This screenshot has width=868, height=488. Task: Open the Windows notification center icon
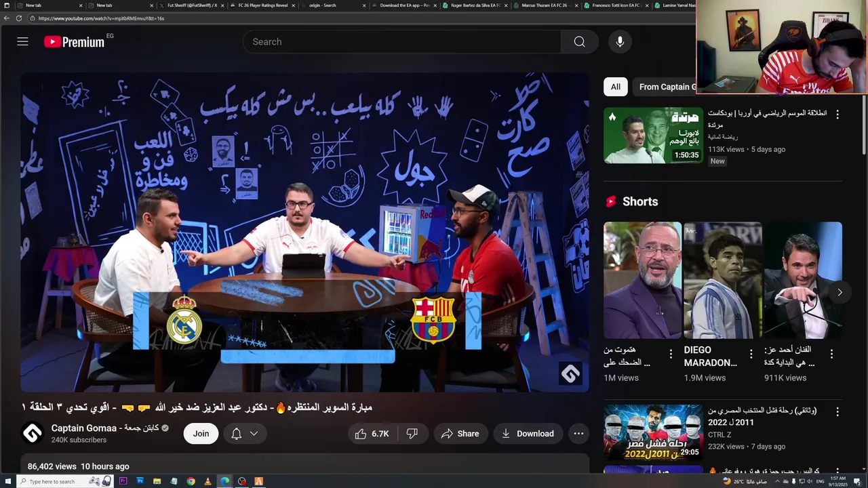[x=857, y=481]
